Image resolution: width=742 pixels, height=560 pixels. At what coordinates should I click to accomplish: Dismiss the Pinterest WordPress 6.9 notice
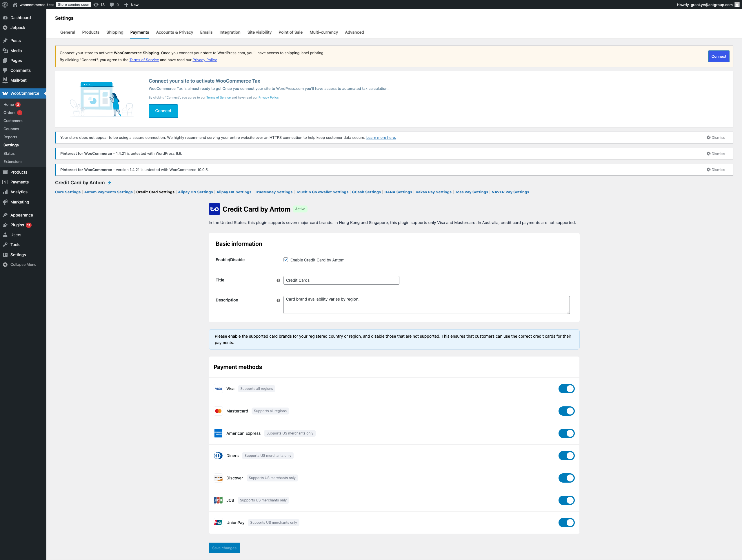coord(716,154)
